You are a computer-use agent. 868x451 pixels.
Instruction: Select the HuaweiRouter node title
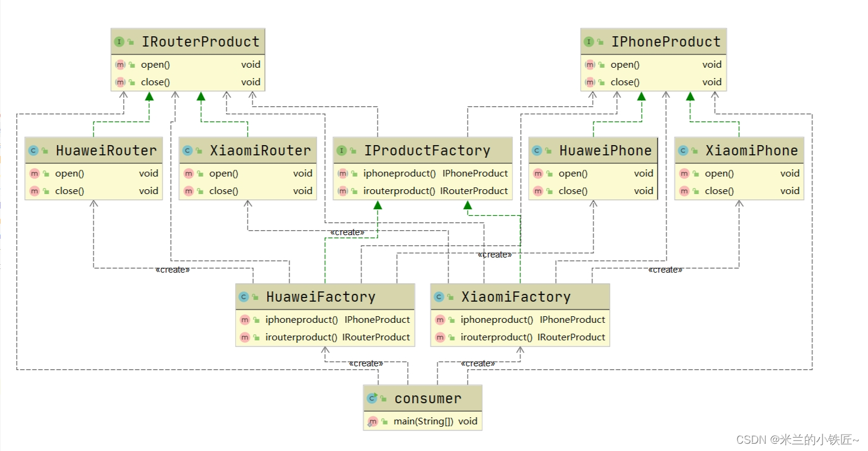click(106, 151)
